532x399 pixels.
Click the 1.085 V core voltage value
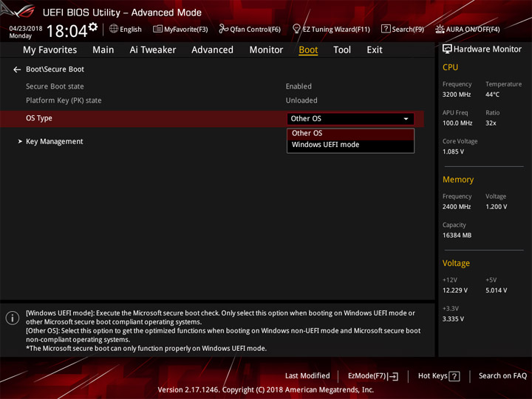coord(453,151)
